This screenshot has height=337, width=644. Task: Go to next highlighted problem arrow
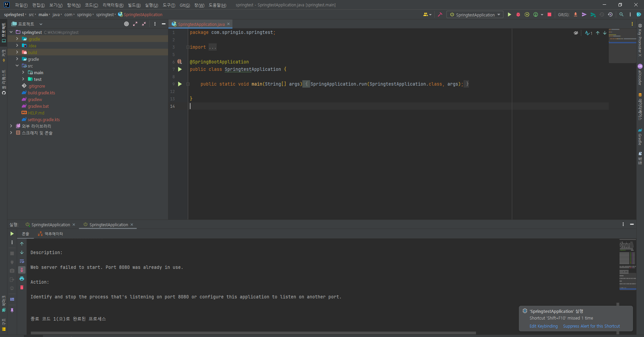[x=605, y=33]
